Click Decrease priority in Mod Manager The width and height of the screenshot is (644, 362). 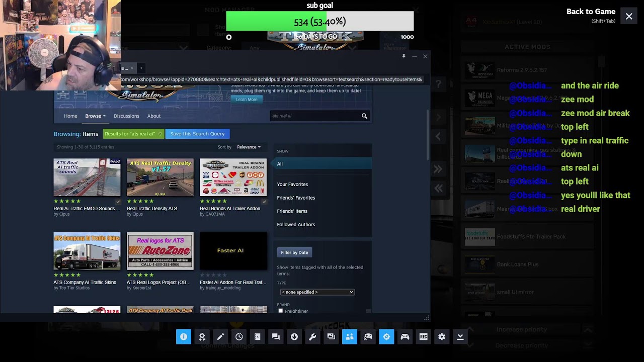tap(522, 346)
